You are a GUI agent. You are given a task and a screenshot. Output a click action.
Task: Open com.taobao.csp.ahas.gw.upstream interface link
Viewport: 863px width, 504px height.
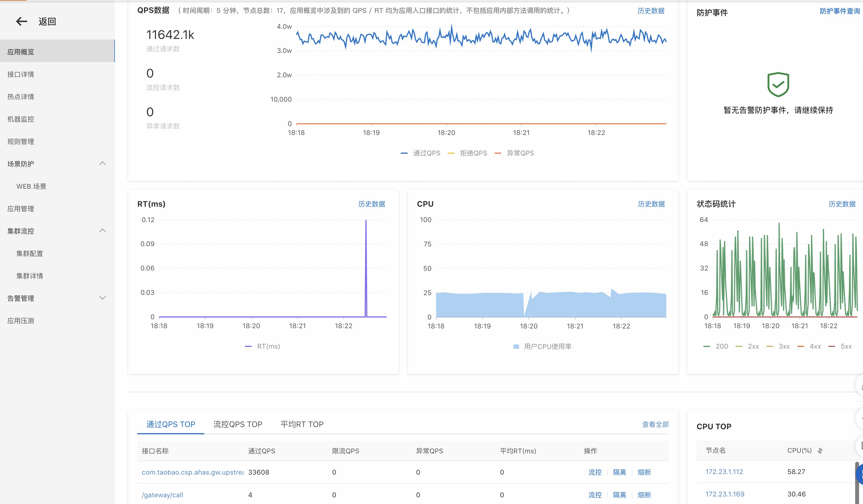click(193, 472)
